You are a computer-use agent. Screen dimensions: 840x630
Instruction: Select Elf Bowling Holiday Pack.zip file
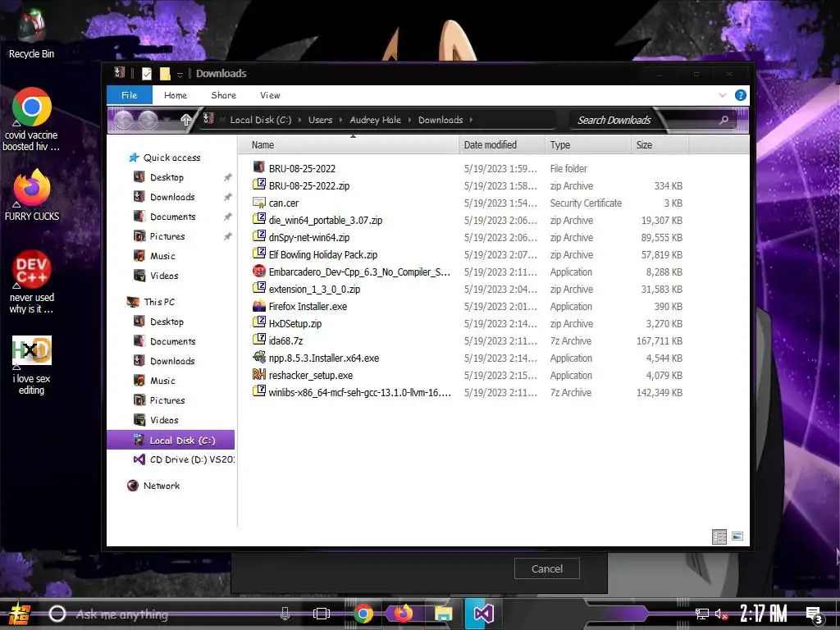click(315, 254)
